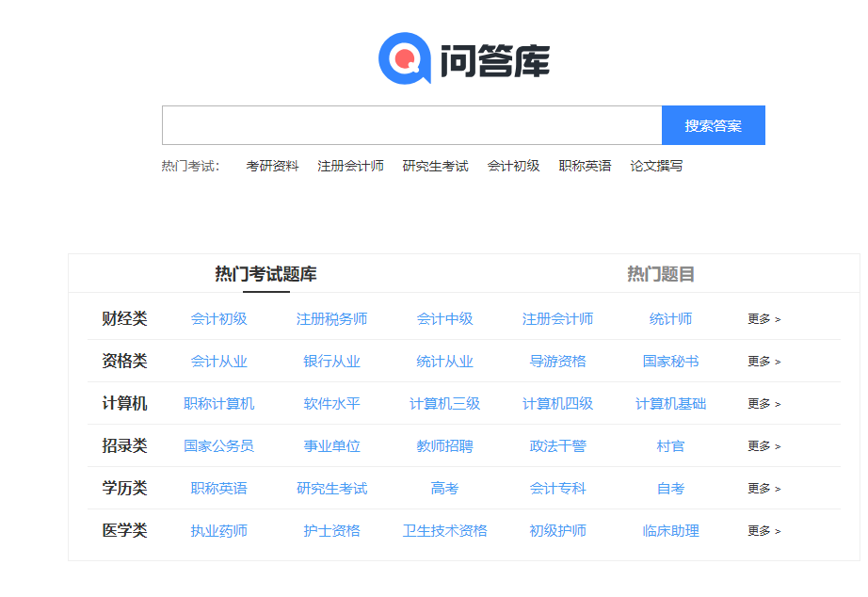Open the 执业药师 question bank
Screen dimensions: 868x597
[x=218, y=531]
